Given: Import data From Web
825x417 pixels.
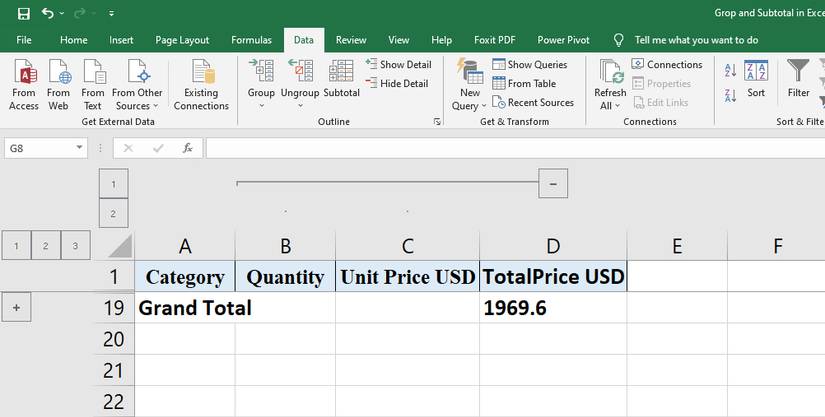Looking at the screenshot, I should click(x=58, y=85).
